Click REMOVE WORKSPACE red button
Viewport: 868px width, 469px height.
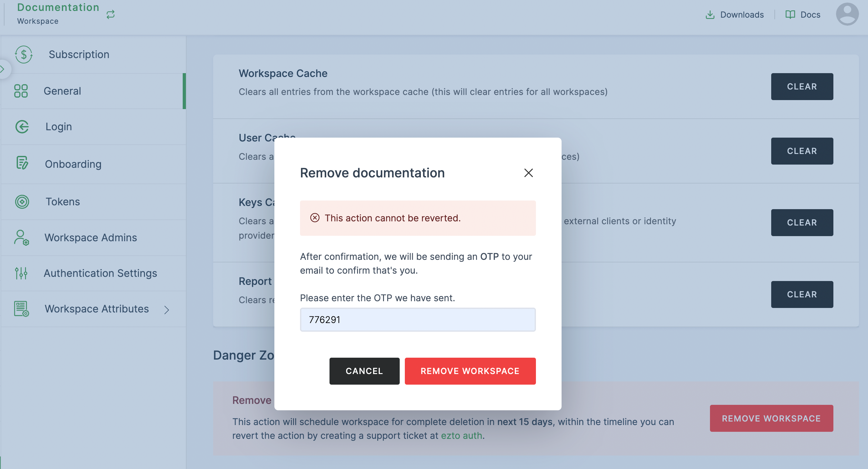coord(470,371)
